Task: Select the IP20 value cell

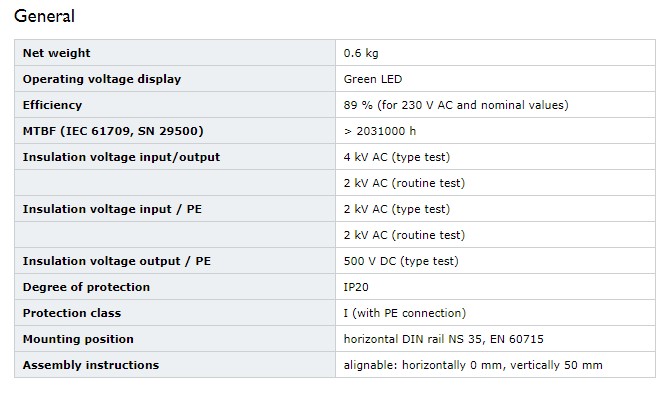Action: (x=495, y=287)
